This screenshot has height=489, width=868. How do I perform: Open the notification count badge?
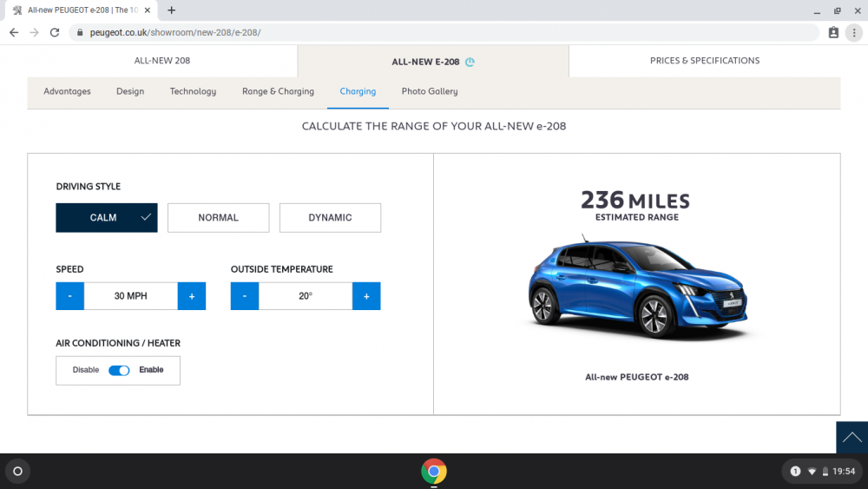coord(795,472)
